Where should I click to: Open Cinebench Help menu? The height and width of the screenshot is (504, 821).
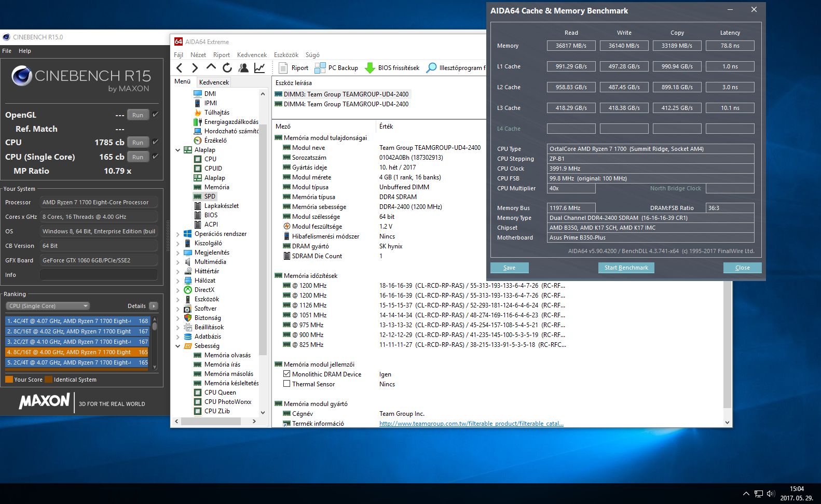point(25,51)
